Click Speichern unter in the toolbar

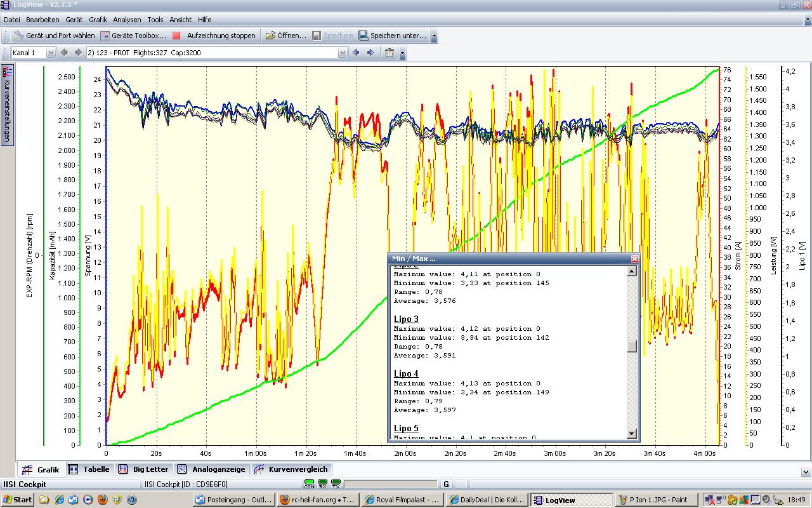[x=393, y=36]
